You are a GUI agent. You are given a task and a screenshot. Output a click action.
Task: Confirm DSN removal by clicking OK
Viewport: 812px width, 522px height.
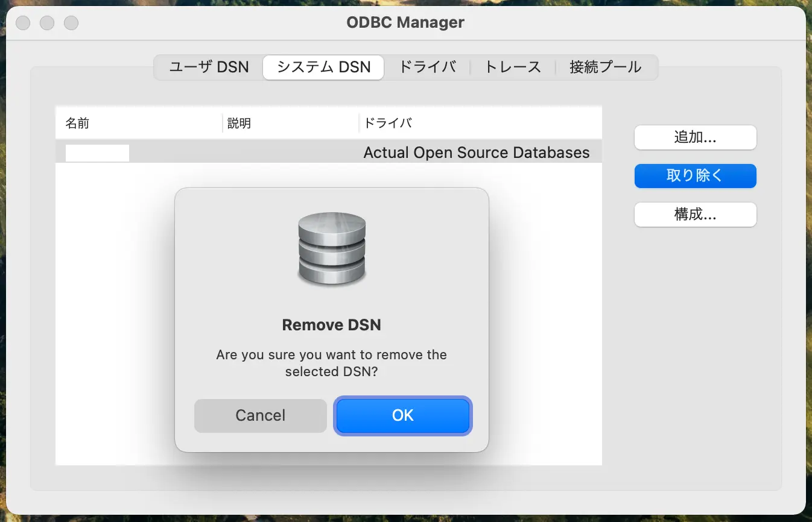tap(402, 415)
